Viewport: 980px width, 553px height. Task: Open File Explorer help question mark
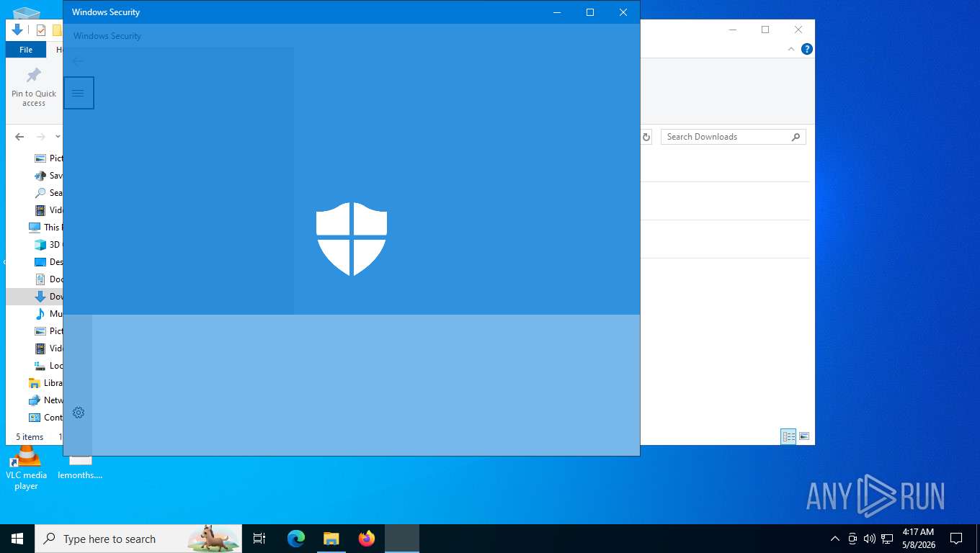(807, 49)
